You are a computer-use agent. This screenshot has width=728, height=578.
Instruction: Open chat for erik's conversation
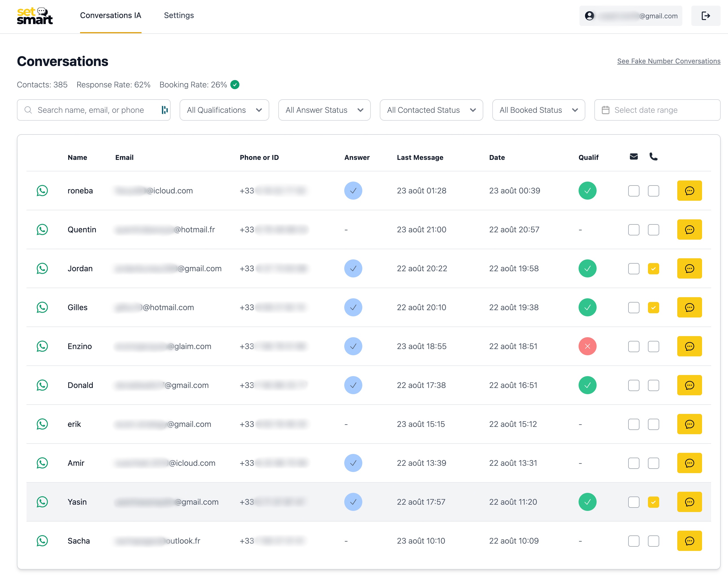tap(689, 424)
